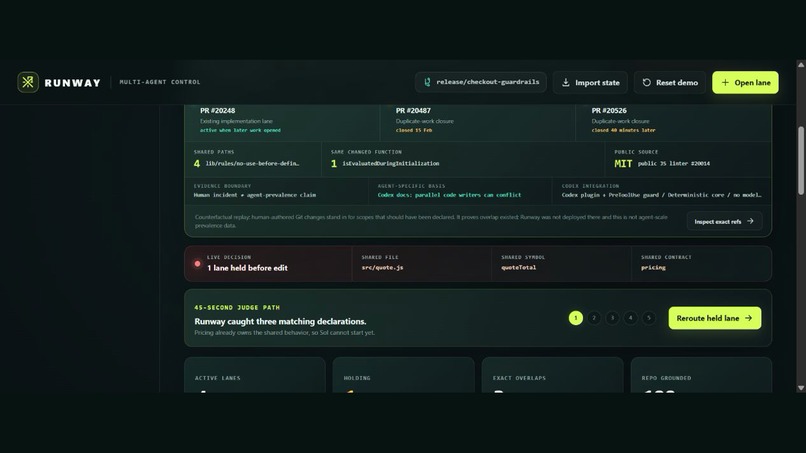
Task: Click 'Human incident + agent-prevalence claim' text
Action: (255, 195)
